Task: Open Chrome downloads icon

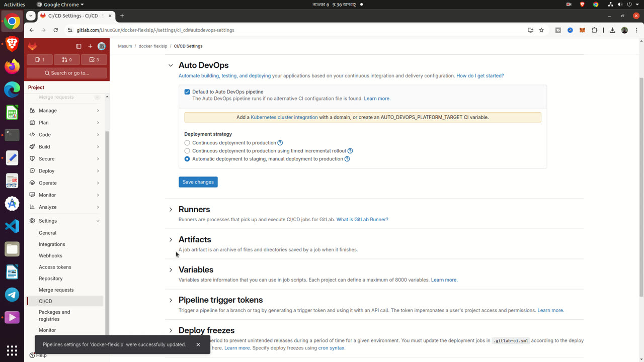Action: click(612, 30)
